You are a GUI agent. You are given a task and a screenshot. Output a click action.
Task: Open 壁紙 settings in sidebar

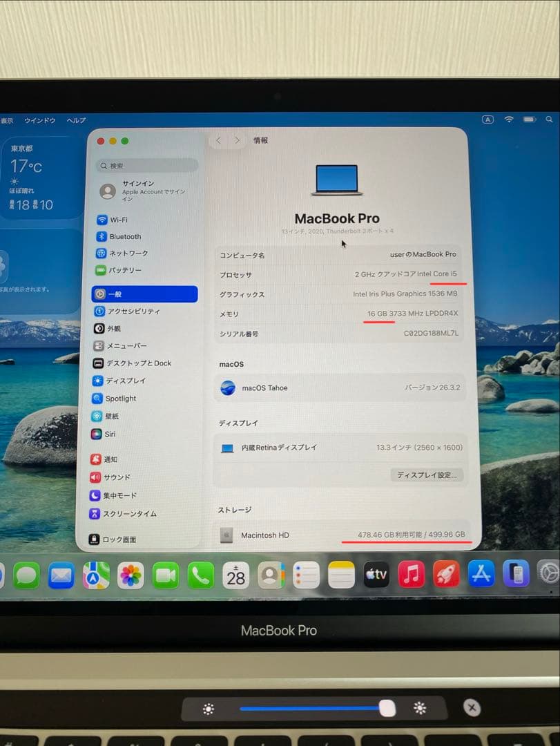click(x=105, y=416)
